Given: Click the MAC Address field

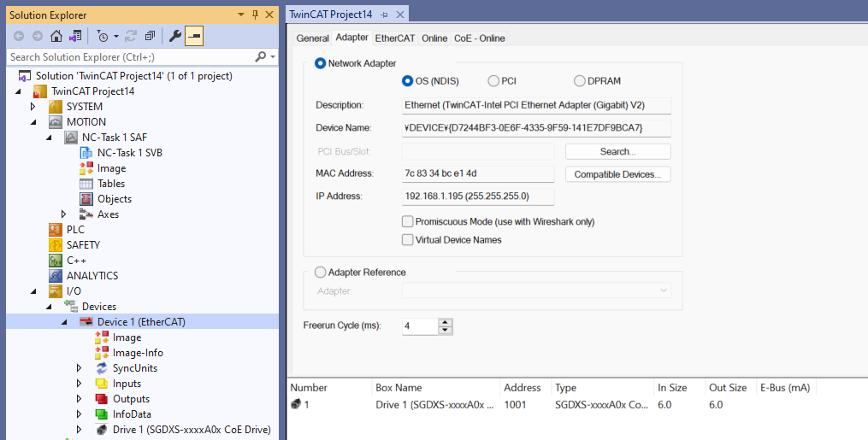Looking at the screenshot, I should pyautogui.click(x=478, y=173).
